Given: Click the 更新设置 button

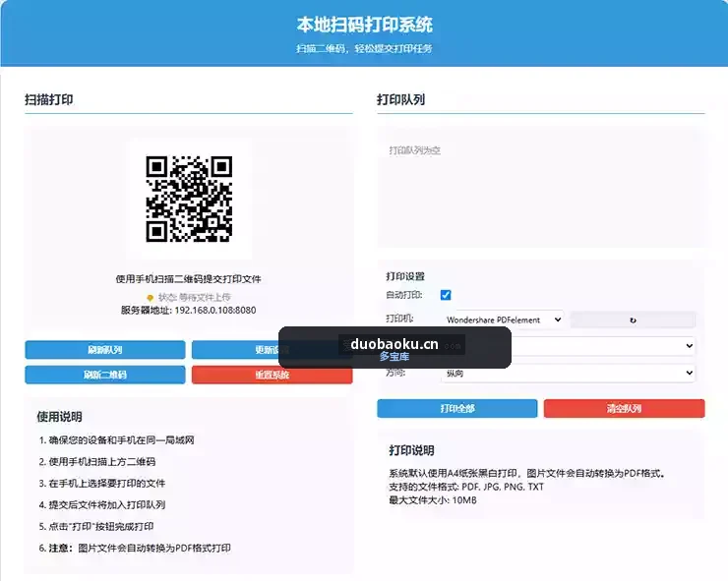Looking at the screenshot, I should pos(273,349).
